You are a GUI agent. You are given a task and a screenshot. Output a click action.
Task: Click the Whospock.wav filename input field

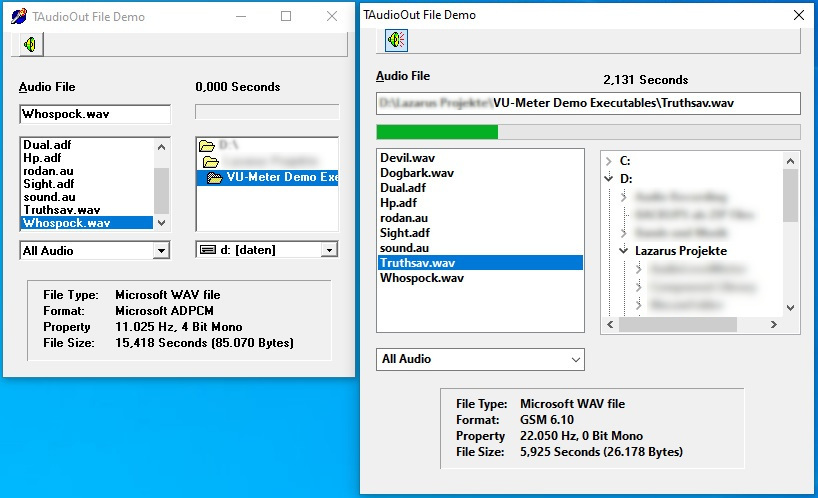(x=94, y=114)
